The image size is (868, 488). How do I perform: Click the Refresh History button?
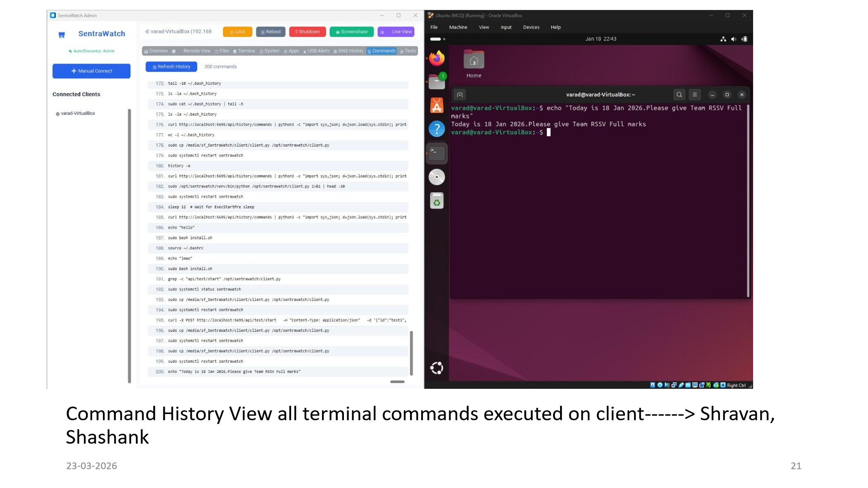point(171,67)
